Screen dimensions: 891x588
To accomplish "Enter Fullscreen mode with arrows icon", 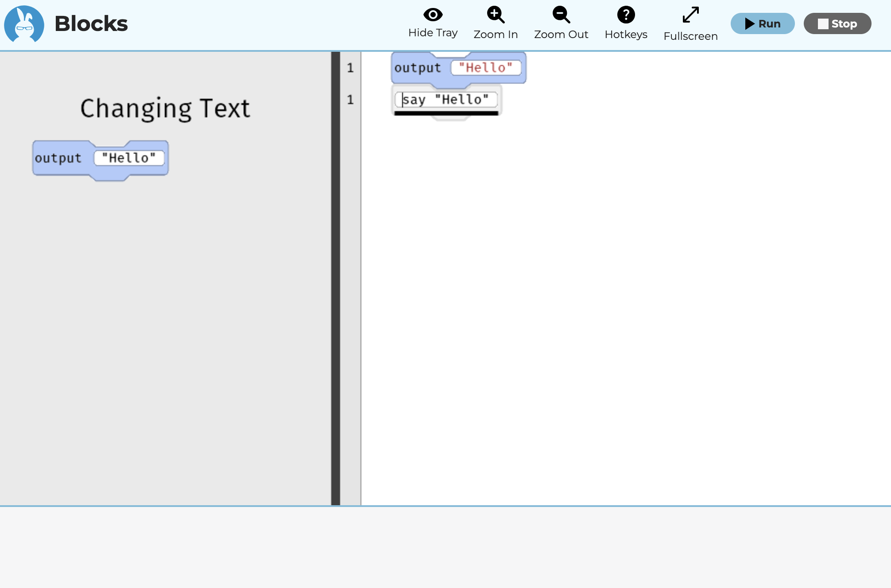I will [x=690, y=15].
